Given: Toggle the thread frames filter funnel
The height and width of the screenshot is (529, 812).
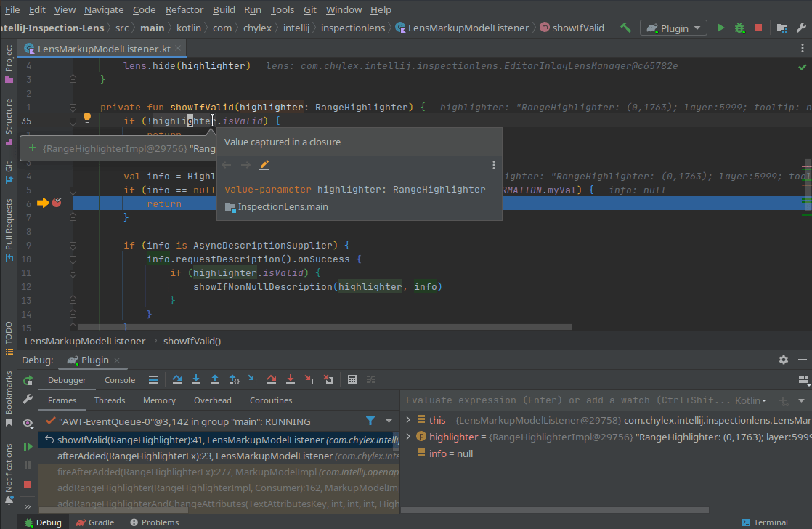Looking at the screenshot, I should pyautogui.click(x=370, y=421).
